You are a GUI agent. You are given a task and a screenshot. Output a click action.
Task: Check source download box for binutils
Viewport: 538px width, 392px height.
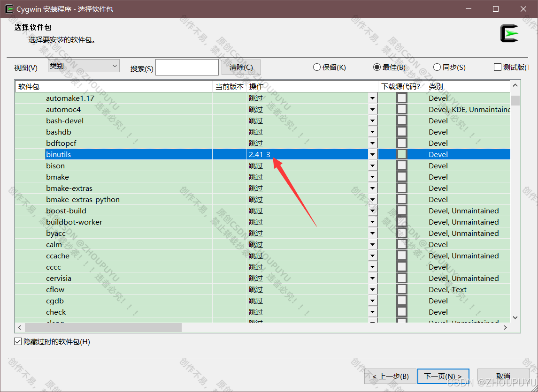point(402,154)
